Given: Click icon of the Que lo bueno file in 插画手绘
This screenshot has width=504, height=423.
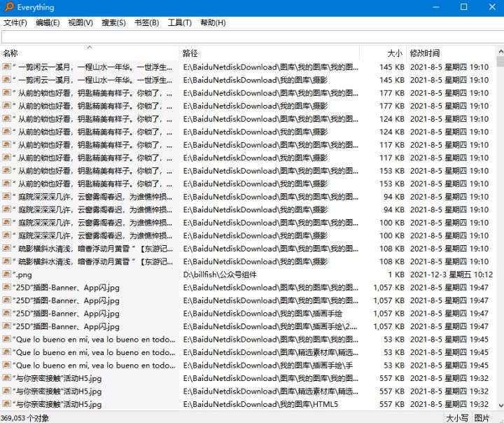Looking at the screenshot, I should 6,366.
